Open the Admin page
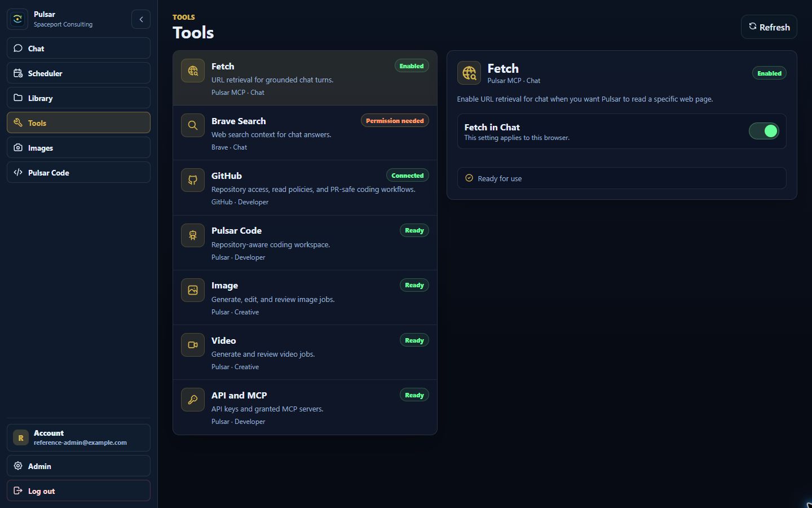812x508 pixels. 78,466
